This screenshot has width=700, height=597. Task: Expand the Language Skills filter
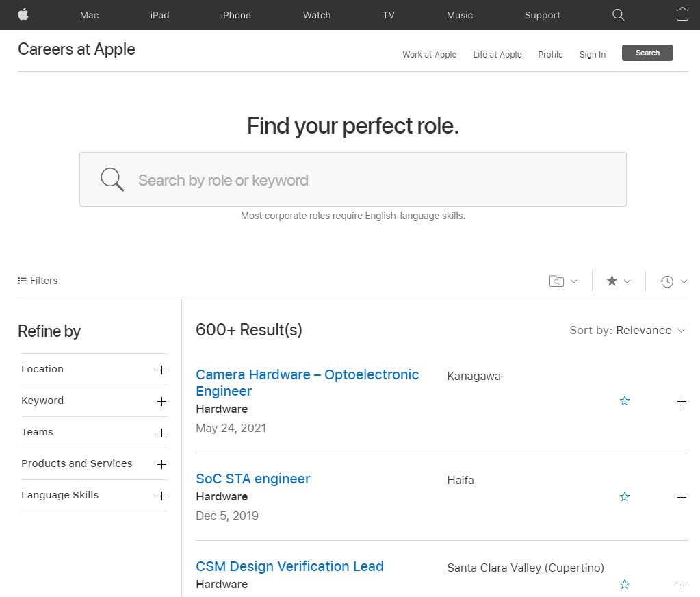coord(161,496)
